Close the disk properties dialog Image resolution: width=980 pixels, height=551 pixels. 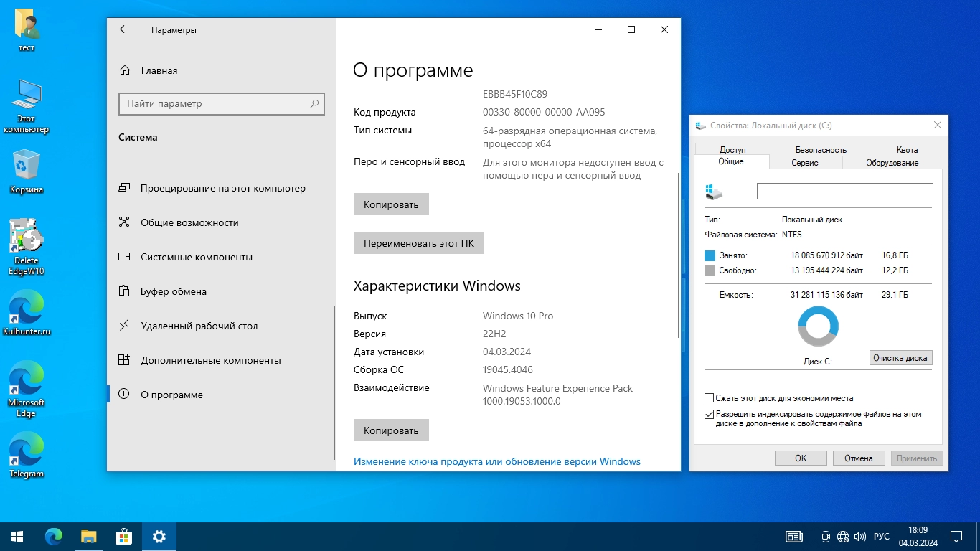point(937,125)
